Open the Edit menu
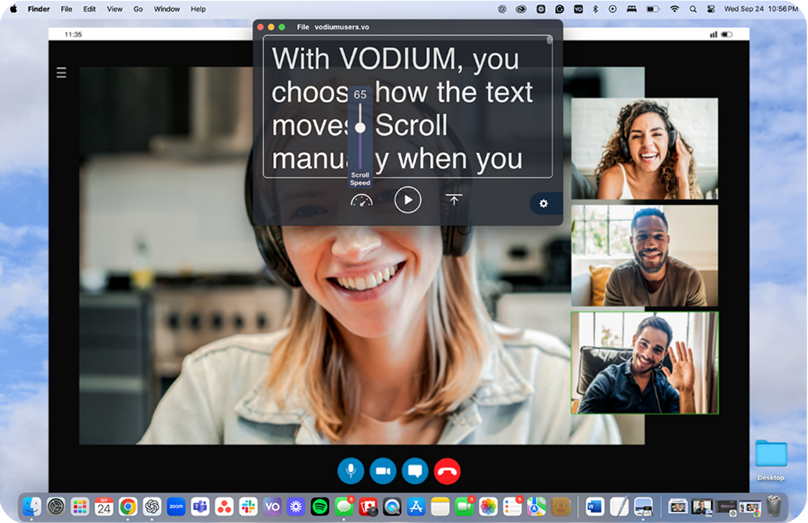This screenshot has height=523, width=808. 90,9
